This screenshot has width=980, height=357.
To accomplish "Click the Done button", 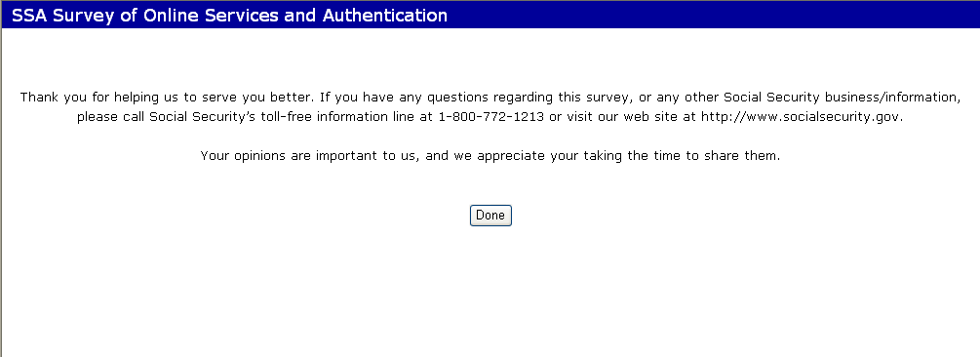I will click(490, 215).
